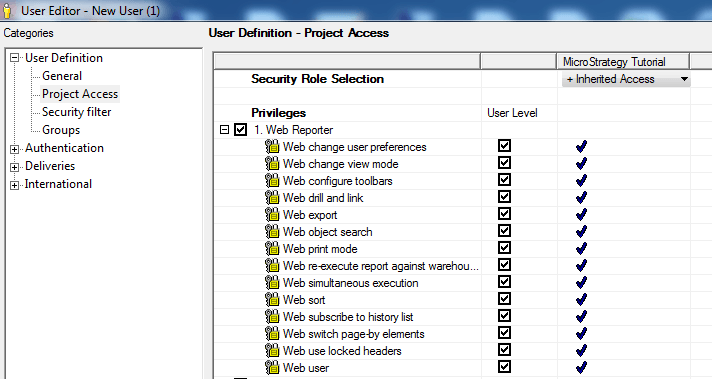
Task: Select the Authentication tree label
Action: (x=64, y=148)
